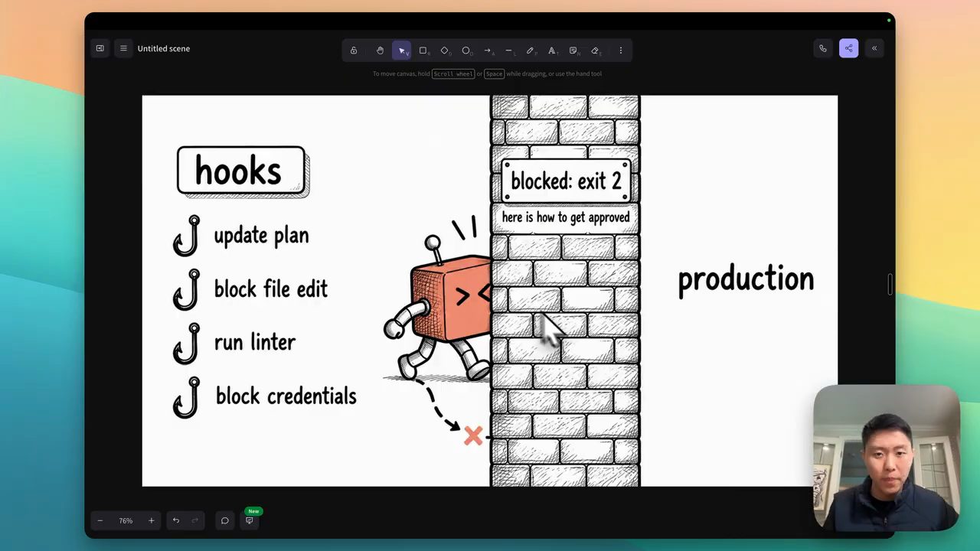980x551 pixels.
Task: Click the 'block file edit' text
Action: (270, 289)
